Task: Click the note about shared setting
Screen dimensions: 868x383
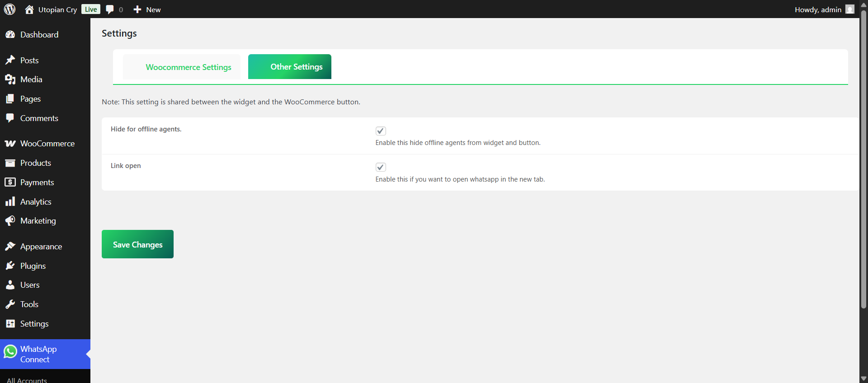Action: point(231,102)
